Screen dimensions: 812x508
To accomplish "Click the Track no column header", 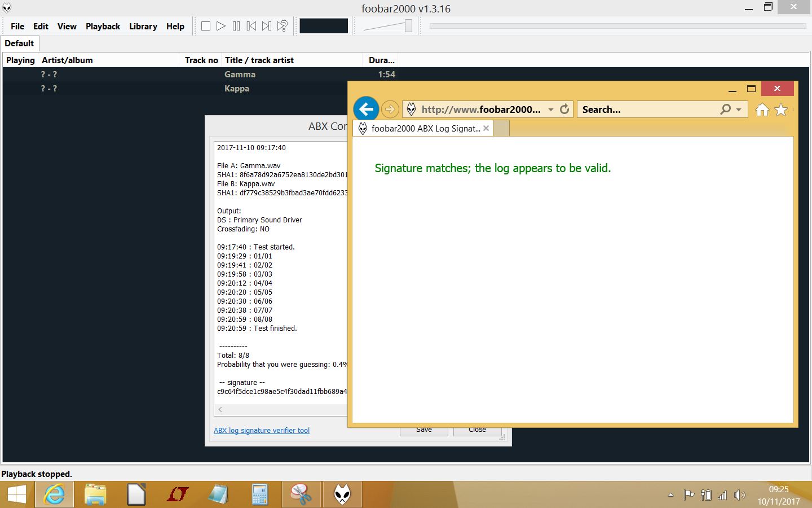I will [201, 60].
